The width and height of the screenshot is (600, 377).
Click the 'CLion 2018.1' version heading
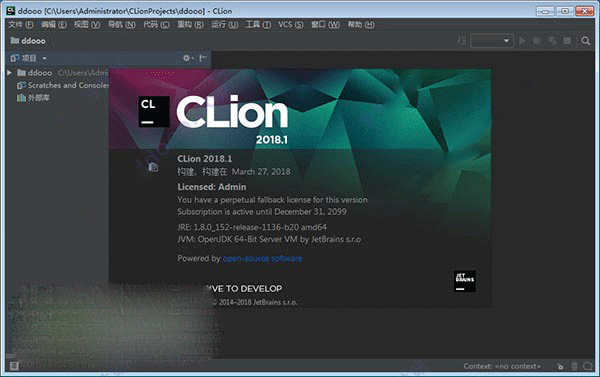(205, 159)
